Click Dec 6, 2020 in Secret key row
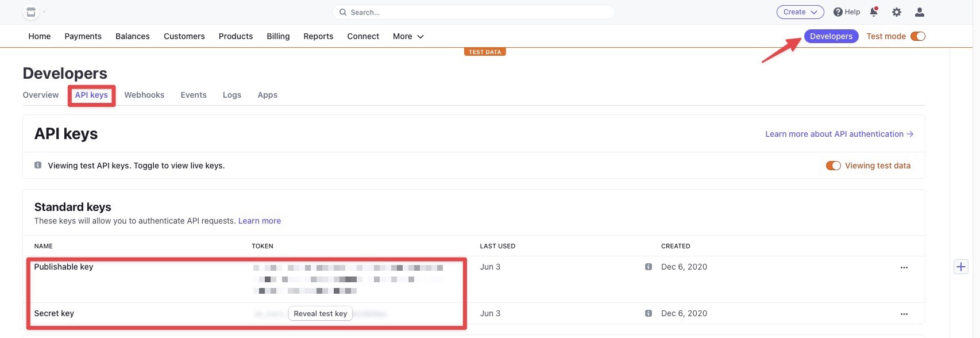This screenshot has height=338, width=980. [684, 313]
